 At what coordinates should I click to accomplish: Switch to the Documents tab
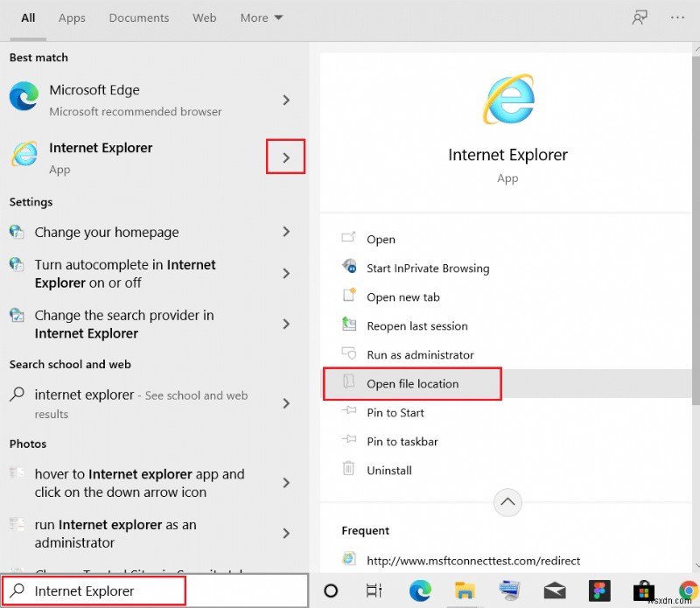pos(139,17)
